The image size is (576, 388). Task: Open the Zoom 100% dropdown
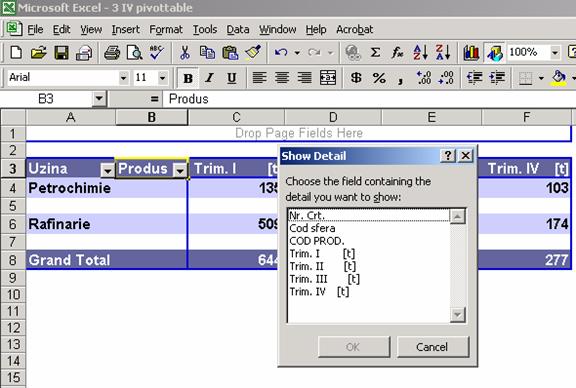[x=555, y=53]
